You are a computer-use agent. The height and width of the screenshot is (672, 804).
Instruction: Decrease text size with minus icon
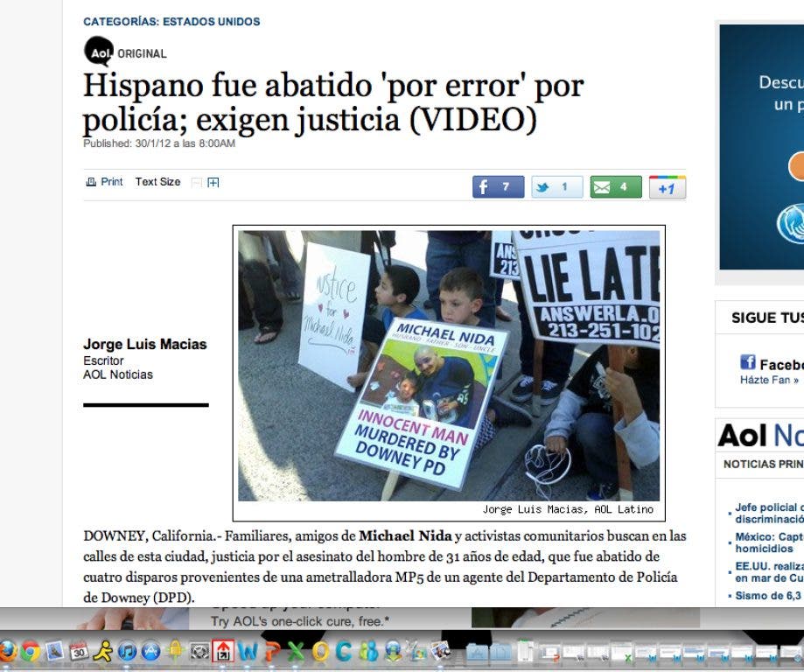click(196, 183)
